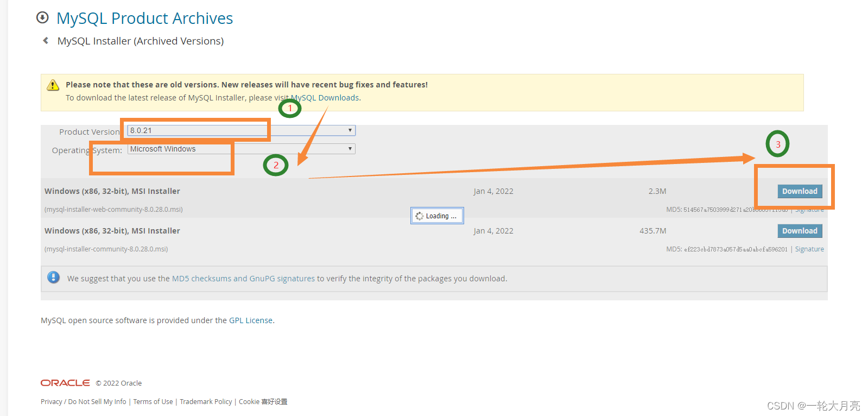This screenshot has width=868, height=416.
Task: Click the mysql-installer-community-8.0.28.0.msi file name
Action: click(x=106, y=249)
